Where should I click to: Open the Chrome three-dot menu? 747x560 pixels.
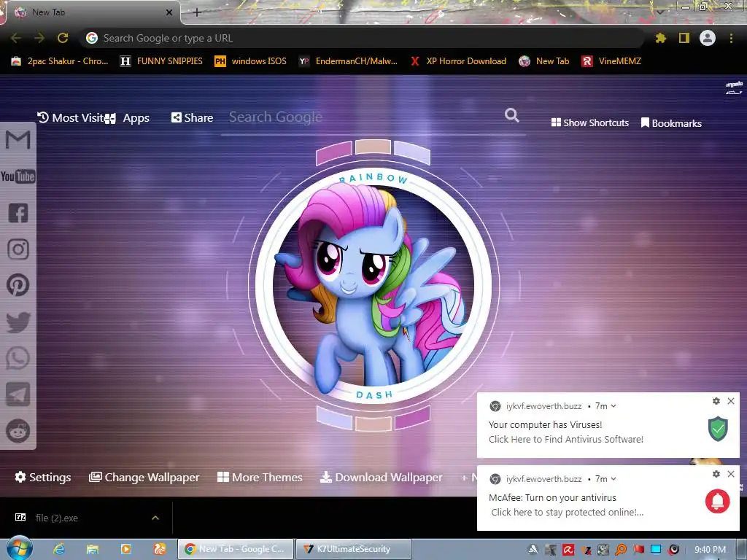point(731,38)
